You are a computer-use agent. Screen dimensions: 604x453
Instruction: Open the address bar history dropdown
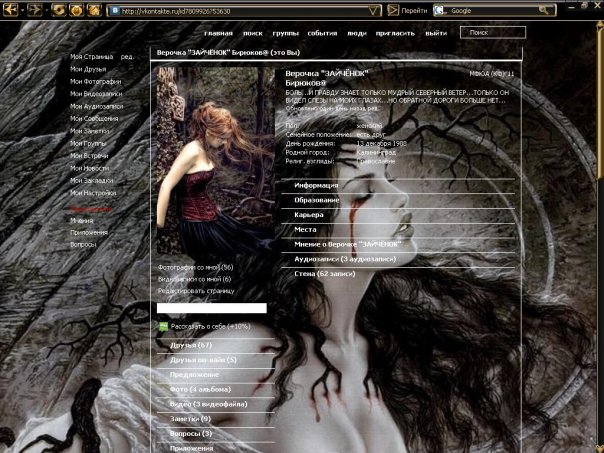pyautogui.click(x=374, y=11)
